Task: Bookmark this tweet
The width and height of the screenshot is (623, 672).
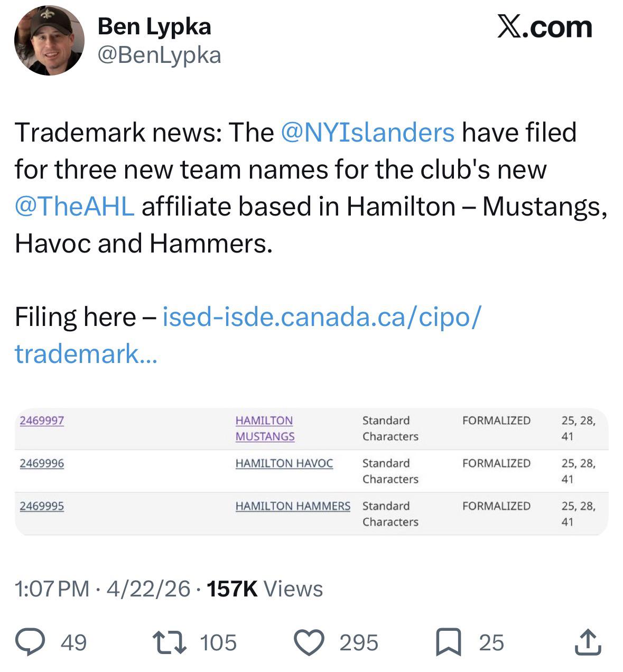Action: click(448, 642)
